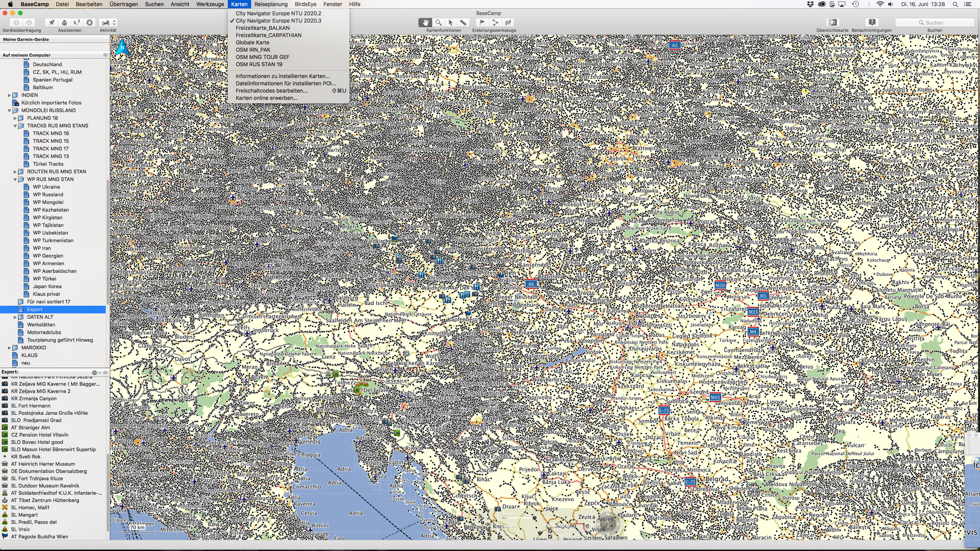The width and height of the screenshot is (980, 551).
Task: Select WP Mongolei list in sidebar
Action: 53,202
